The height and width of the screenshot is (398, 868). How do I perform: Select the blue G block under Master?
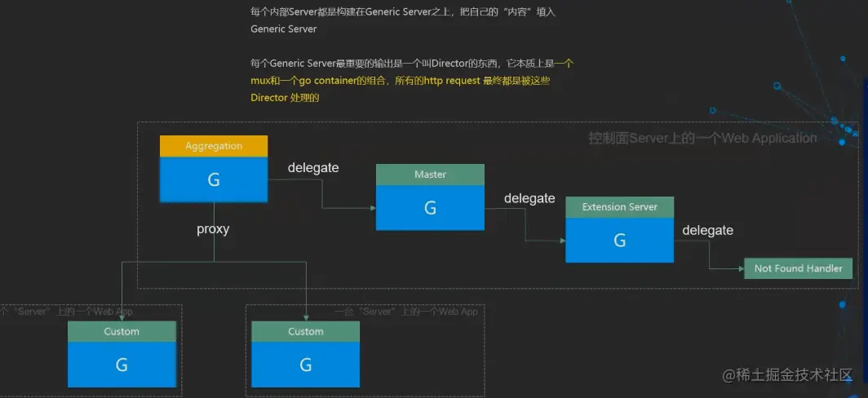[x=430, y=208]
